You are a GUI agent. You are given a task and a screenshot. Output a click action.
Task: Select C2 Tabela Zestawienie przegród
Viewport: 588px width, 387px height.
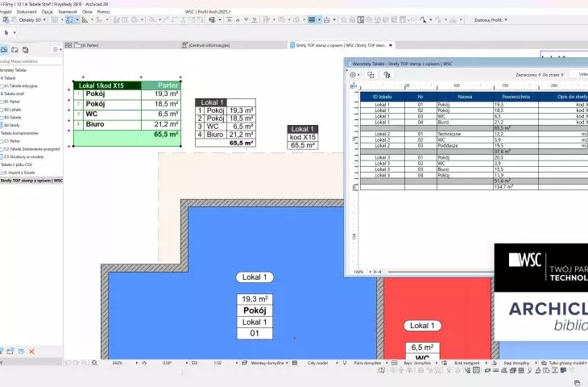click(x=31, y=149)
